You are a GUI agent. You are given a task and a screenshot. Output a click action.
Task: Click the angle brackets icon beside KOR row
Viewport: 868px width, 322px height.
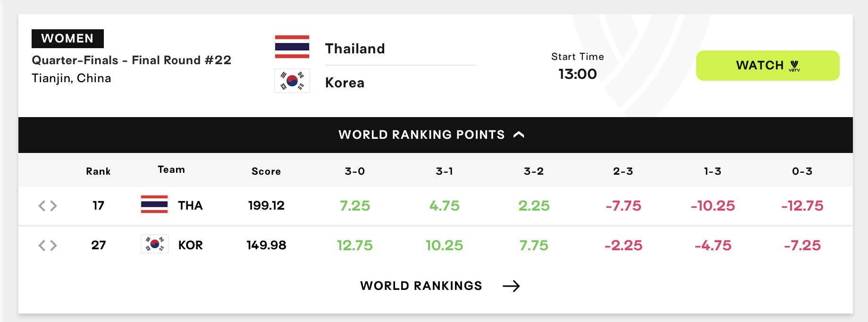[x=48, y=246]
